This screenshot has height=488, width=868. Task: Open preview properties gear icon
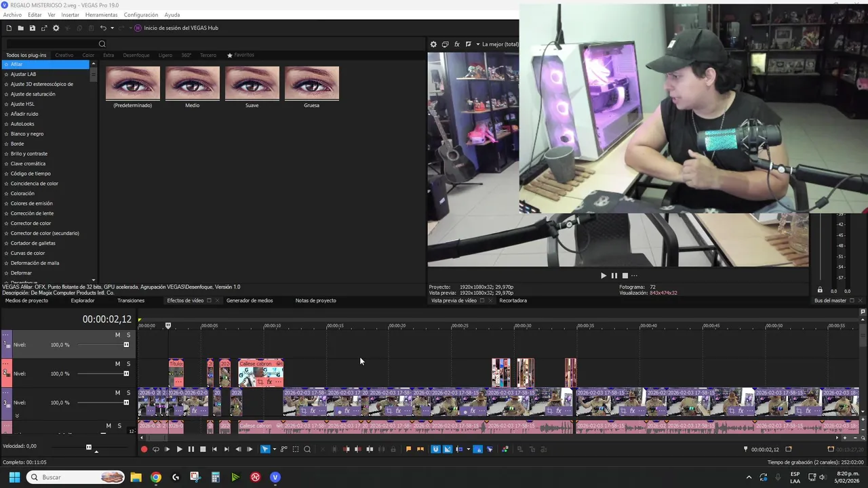click(433, 44)
